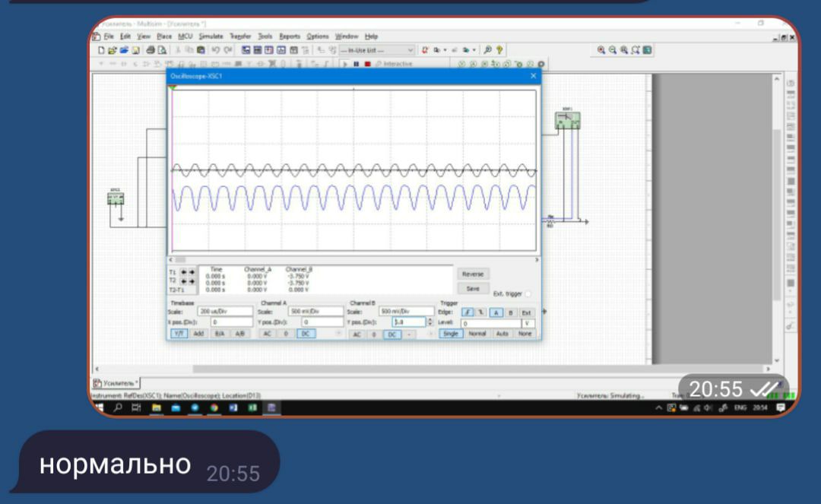
Task: Click the oscilloscope horizontal scrollbar thumb
Action: 180,260
